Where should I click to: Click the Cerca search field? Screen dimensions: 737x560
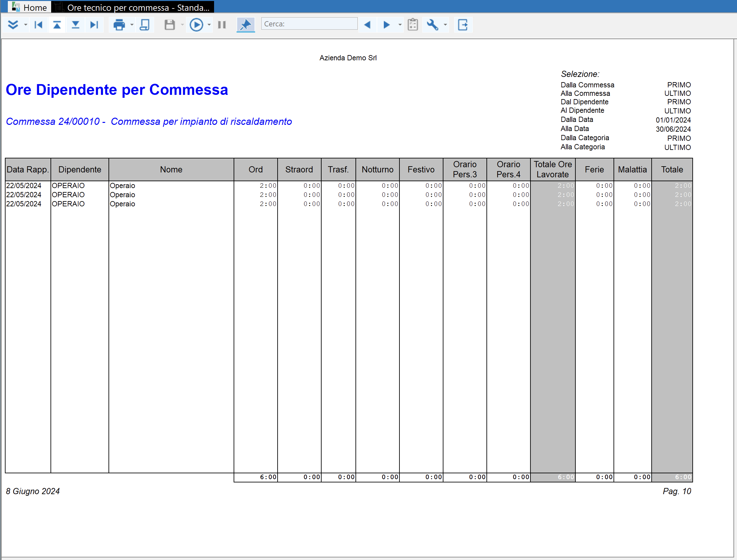pyautogui.click(x=309, y=24)
